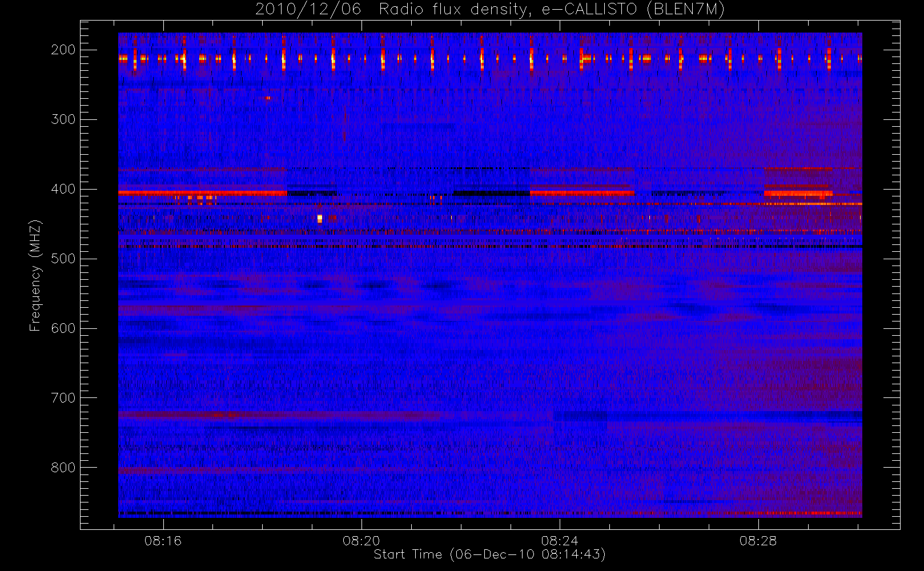Select the 600 frequency tick label
Screen dimensions: 924x571
click(63, 328)
